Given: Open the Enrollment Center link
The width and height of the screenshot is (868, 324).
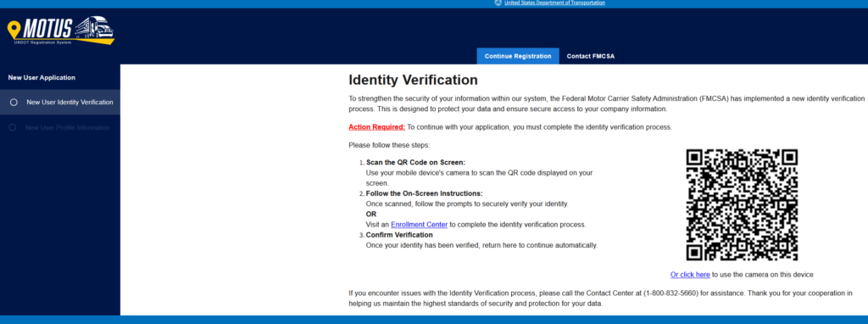Looking at the screenshot, I should 419,225.
